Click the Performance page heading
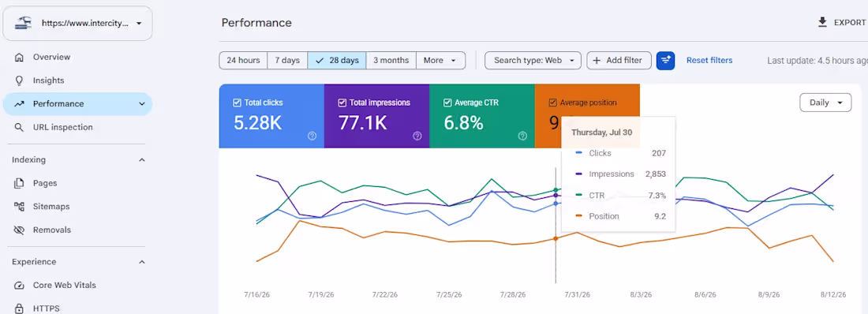The image size is (868, 314). tap(256, 23)
